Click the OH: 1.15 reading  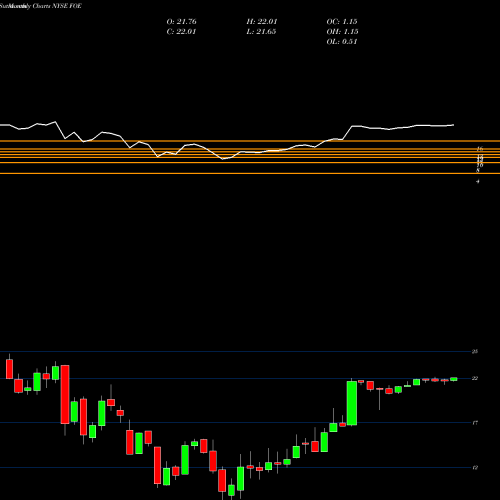(342, 32)
